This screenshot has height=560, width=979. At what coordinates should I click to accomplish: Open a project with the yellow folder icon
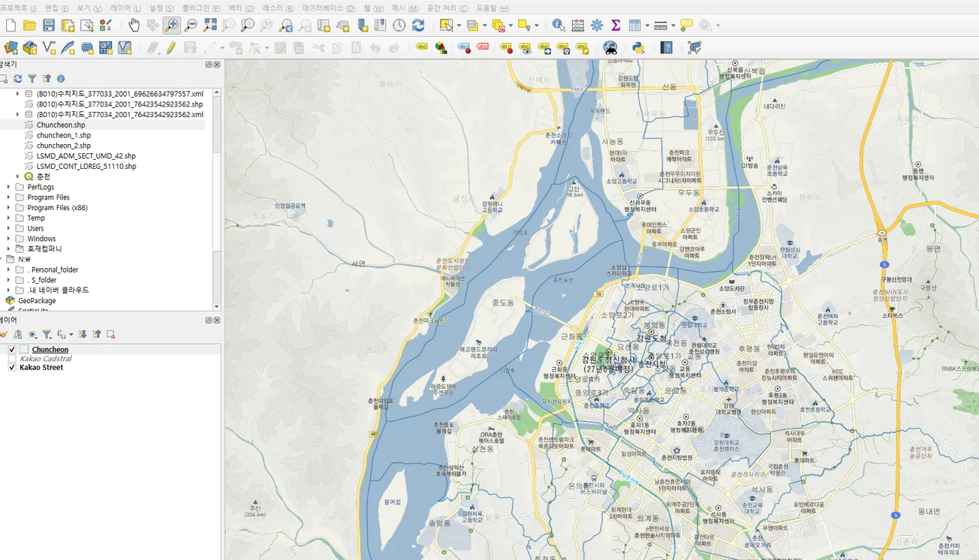coord(29,26)
